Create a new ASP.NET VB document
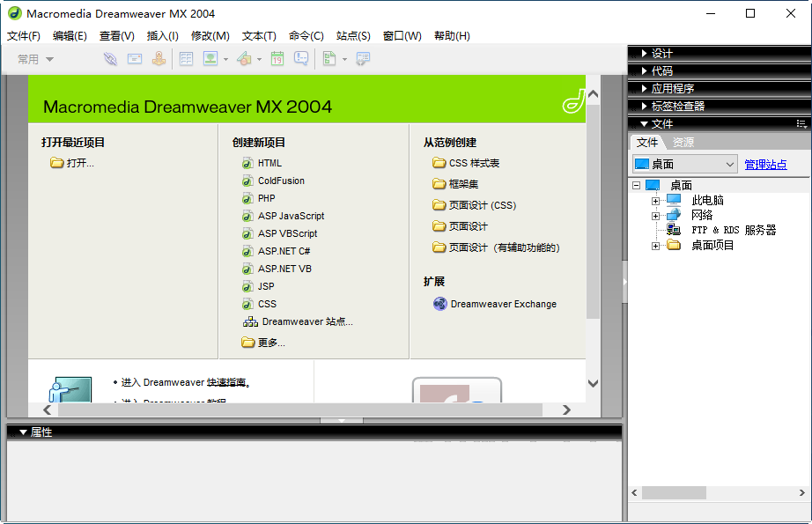Image resolution: width=812 pixels, height=524 pixels. click(277, 269)
